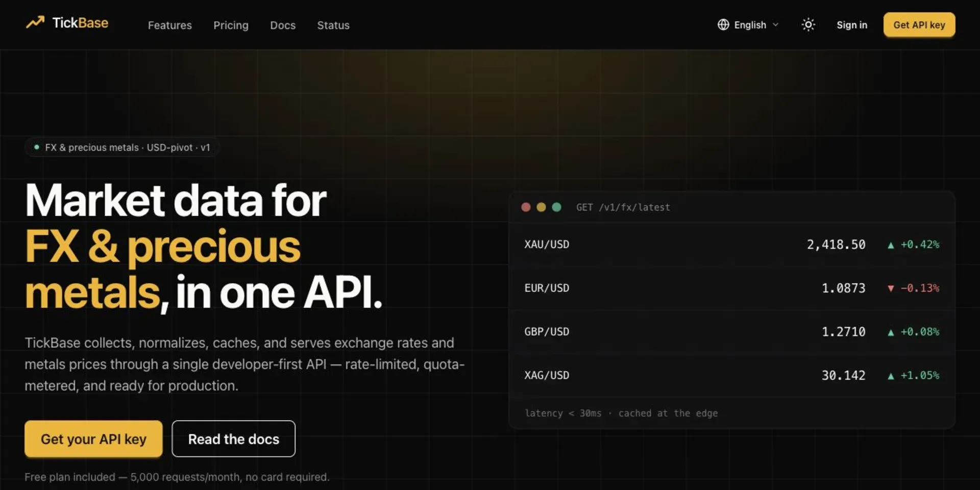The width and height of the screenshot is (980, 490).
Task: Toggle light theme with sun icon
Action: [808, 24]
